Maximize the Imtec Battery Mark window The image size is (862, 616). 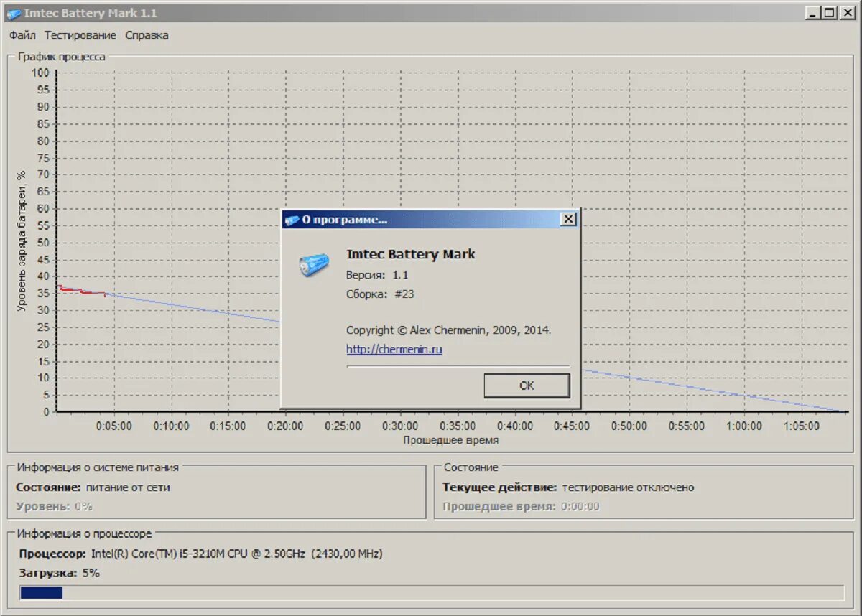pos(829,12)
